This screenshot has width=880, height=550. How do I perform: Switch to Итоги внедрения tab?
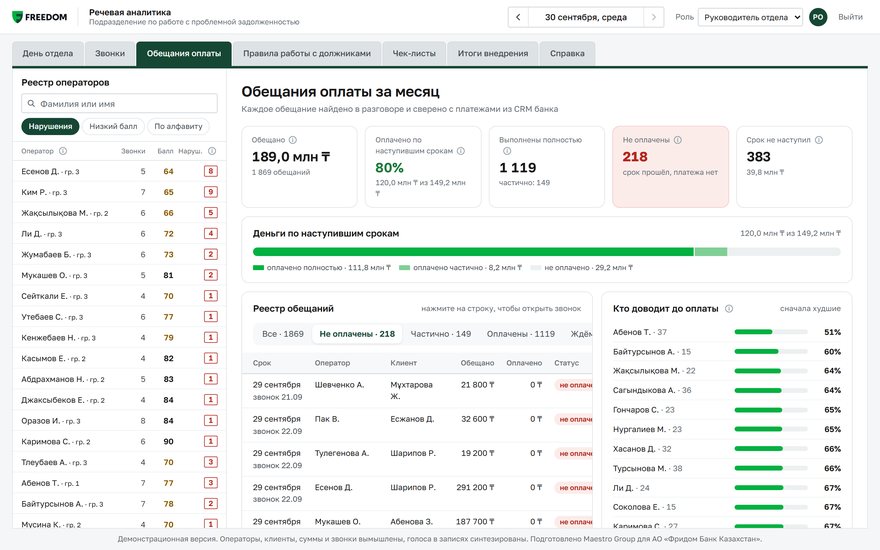tap(493, 53)
